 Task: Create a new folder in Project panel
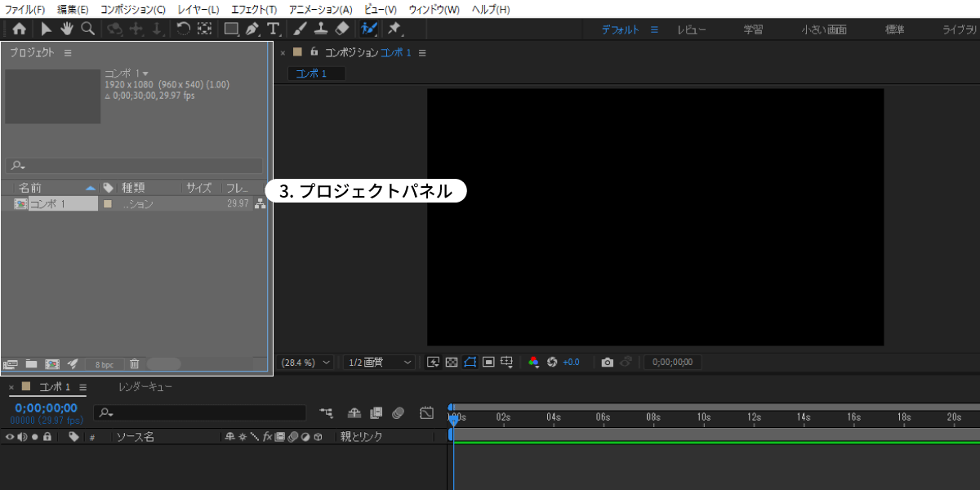point(32,363)
